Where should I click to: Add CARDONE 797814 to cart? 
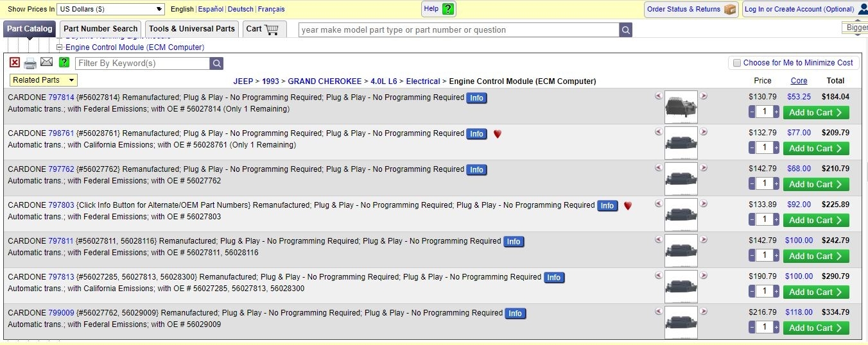[x=816, y=112]
